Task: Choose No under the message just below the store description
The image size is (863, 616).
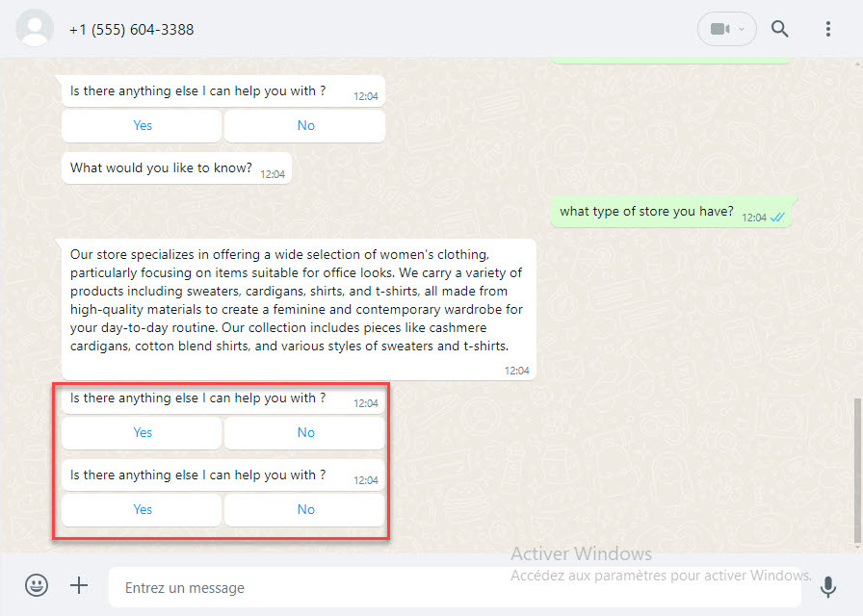Action: pos(305,432)
